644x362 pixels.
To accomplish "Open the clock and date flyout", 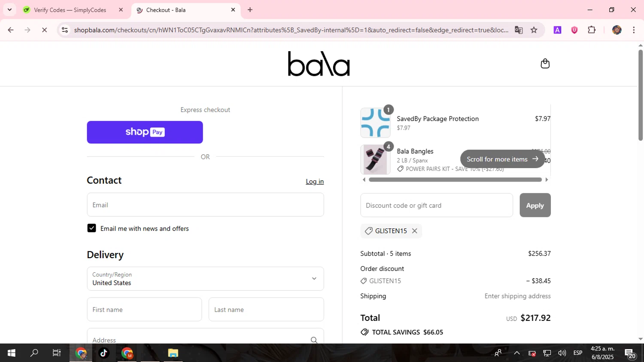I will point(602,353).
